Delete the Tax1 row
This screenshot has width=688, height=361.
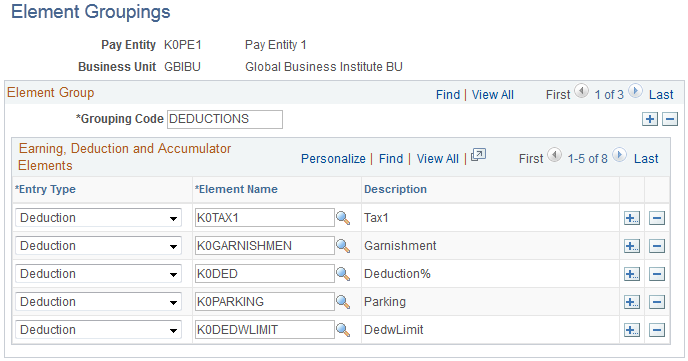click(657, 218)
